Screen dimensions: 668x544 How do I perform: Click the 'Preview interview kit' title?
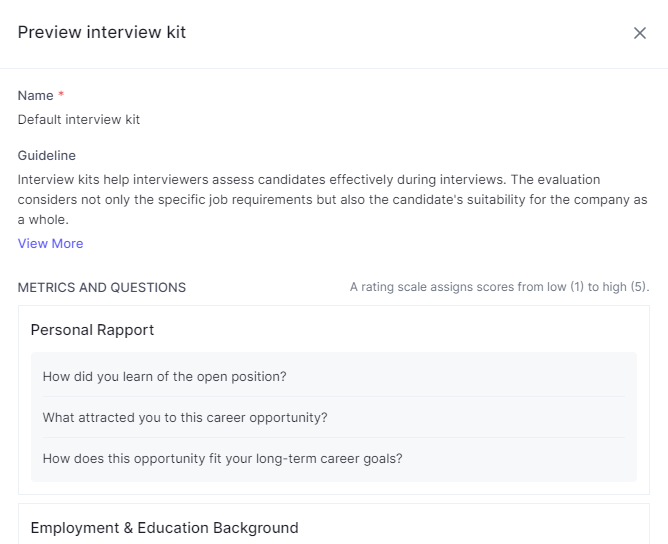point(102,32)
